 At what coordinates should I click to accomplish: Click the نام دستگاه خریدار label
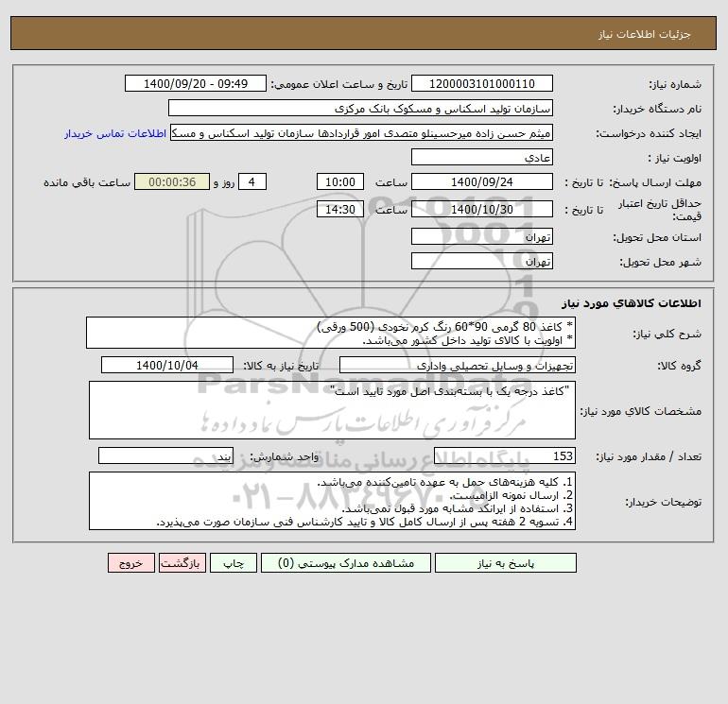coord(657,109)
